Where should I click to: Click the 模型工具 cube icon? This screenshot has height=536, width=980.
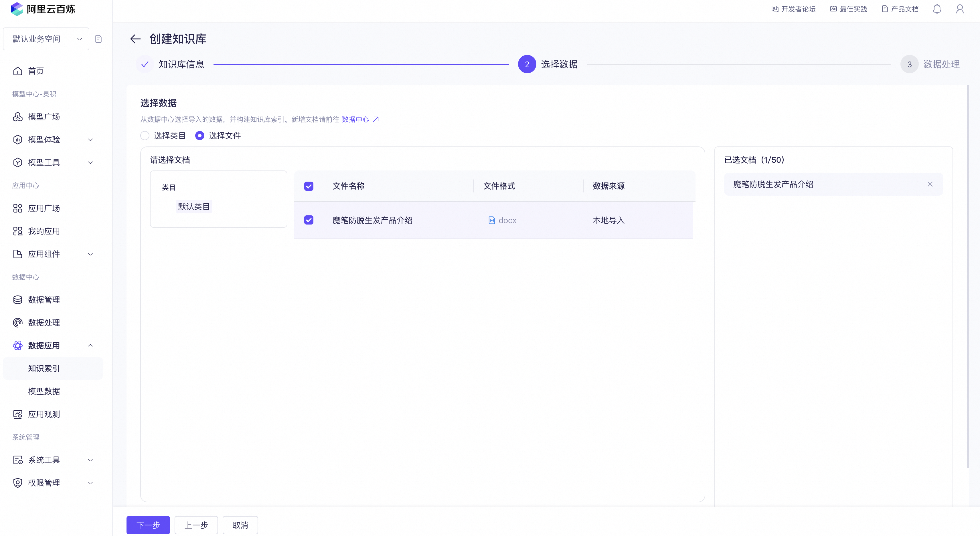(x=17, y=162)
